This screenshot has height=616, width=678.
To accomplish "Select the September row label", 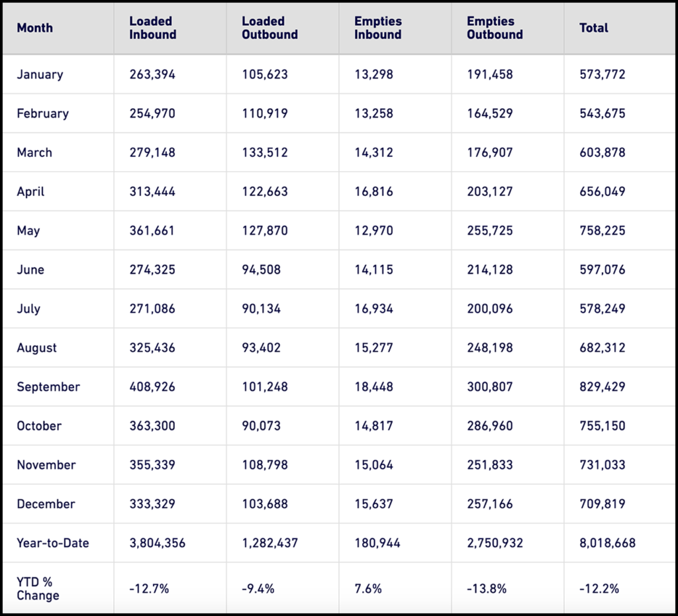I will [x=48, y=387].
